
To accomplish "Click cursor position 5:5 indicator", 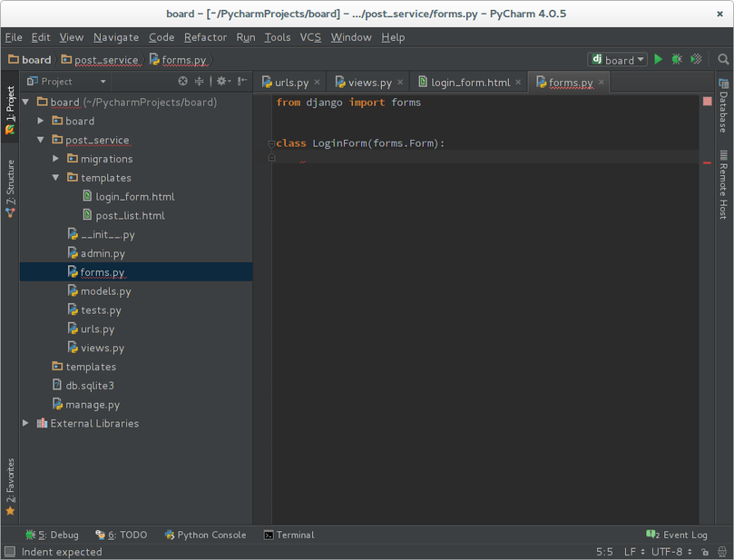I will coord(604,552).
